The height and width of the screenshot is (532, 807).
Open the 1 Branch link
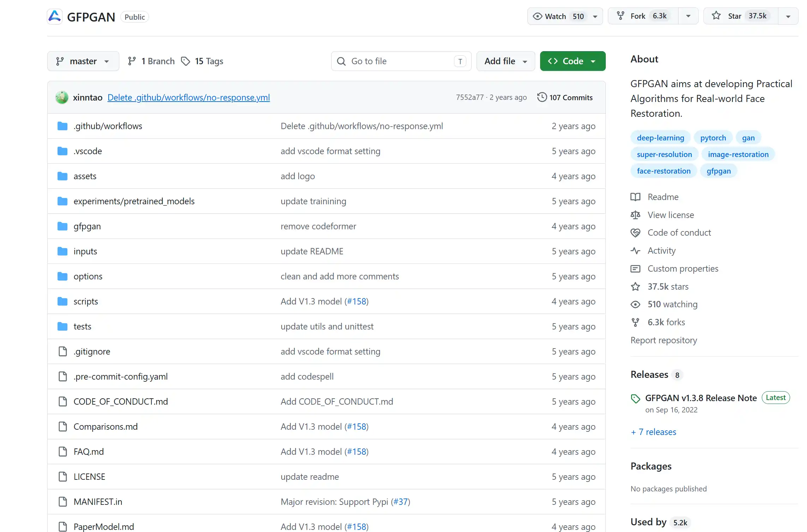(151, 61)
